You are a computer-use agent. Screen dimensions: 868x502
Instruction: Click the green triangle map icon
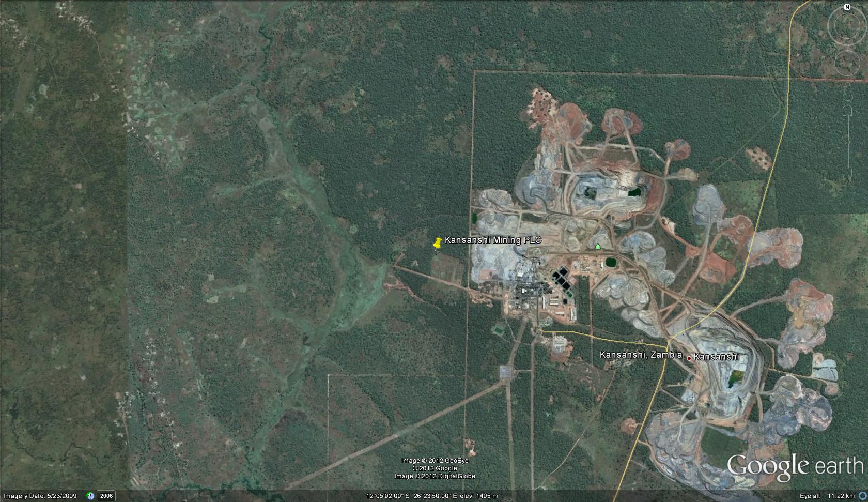(598, 246)
